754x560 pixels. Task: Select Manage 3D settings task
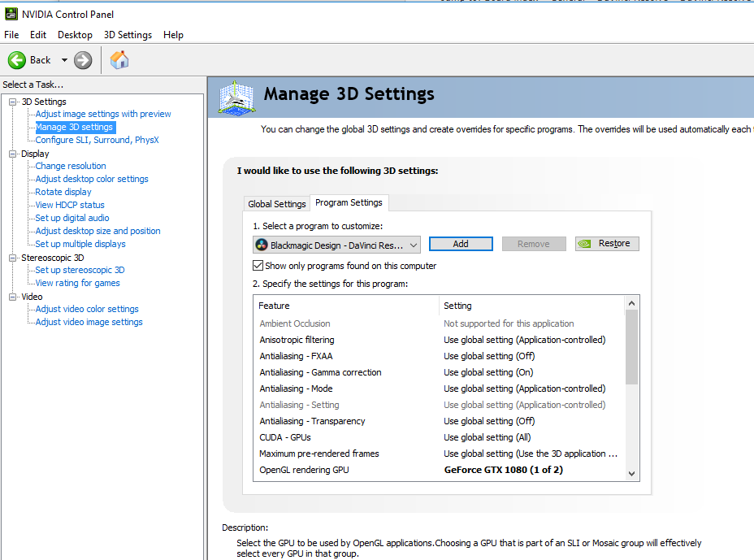pos(75,127)
